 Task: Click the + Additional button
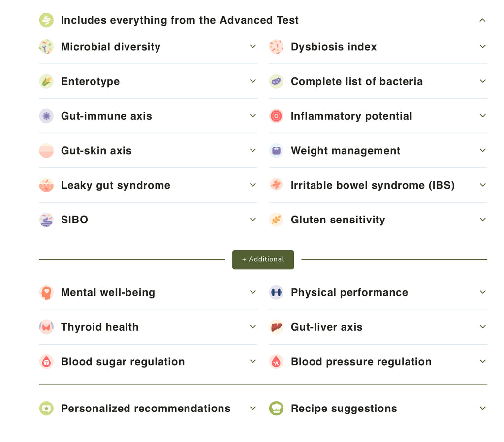[x=263, y=259]
